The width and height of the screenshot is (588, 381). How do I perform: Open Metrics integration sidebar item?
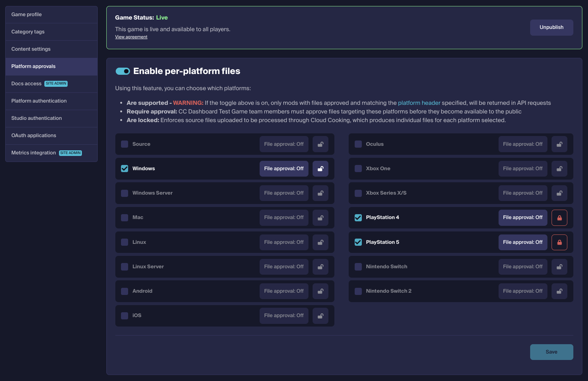click(x=51, y=153)
